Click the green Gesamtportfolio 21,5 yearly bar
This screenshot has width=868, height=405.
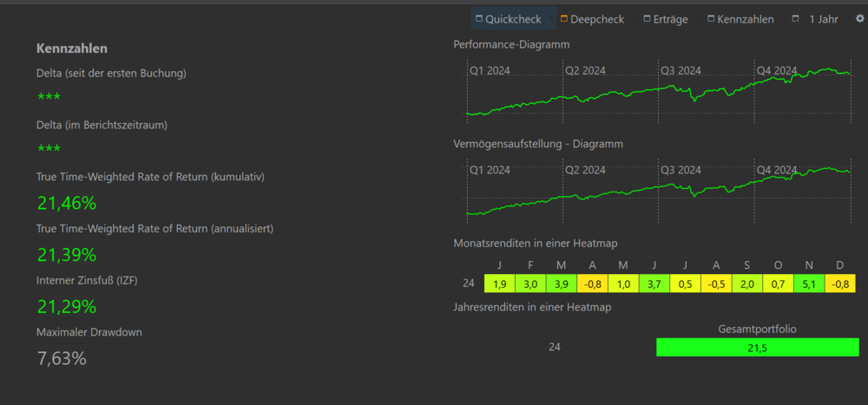757,348
